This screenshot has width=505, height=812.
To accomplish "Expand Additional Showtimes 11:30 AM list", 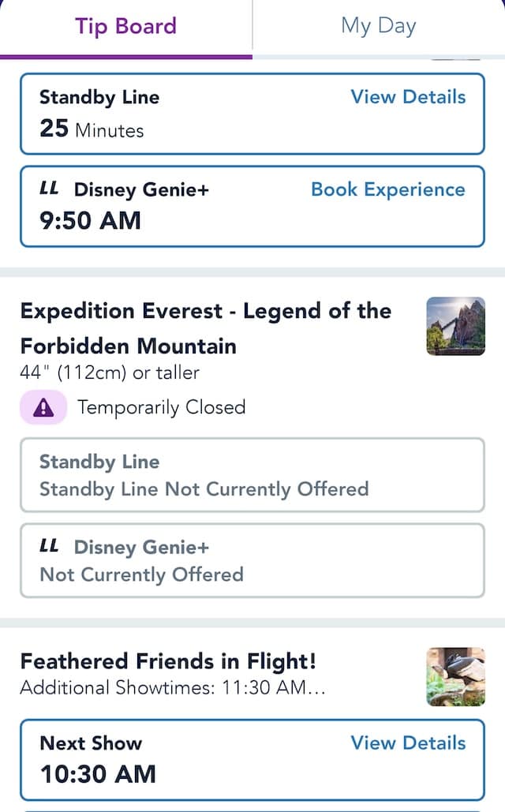I will [x=173, y=688].
